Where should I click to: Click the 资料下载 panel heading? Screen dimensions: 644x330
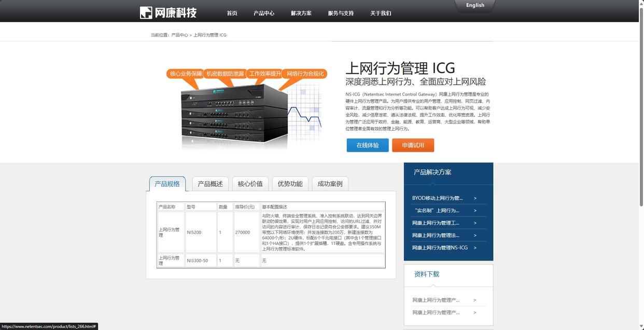(x=427, y=274)
